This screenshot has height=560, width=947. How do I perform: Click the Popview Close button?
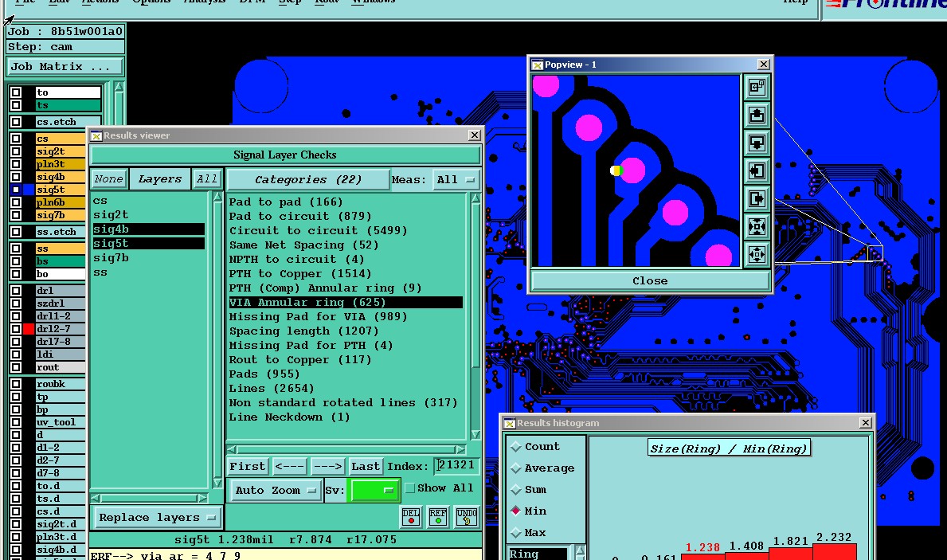[x=650, y=281]
